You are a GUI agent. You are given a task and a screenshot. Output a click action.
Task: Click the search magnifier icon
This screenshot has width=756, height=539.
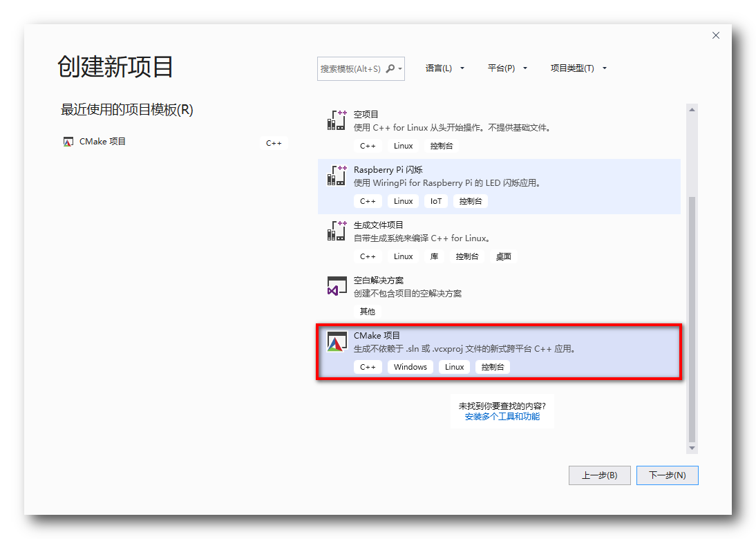tap(390, 68)
